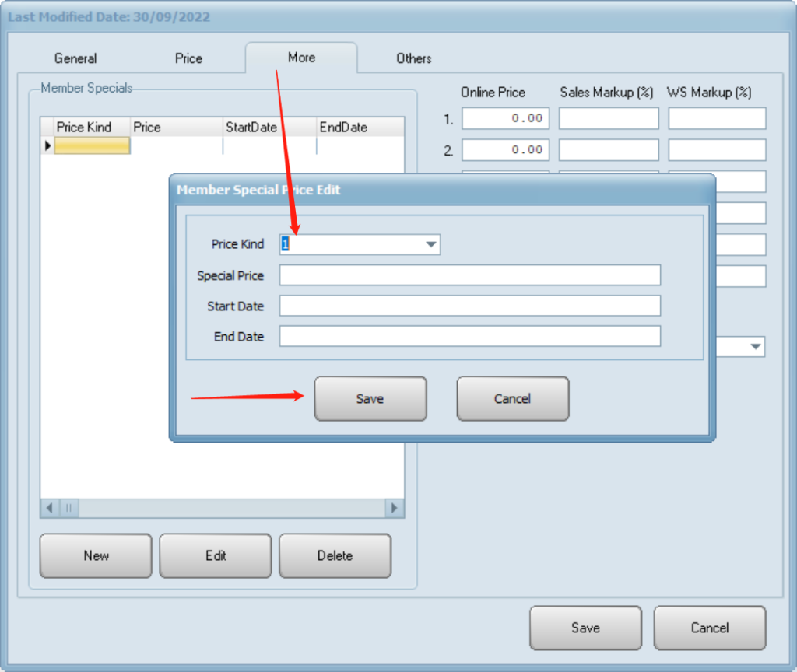The image size is (797, 672).
Task: Open the Price Kind dropdown arrow
Action: [430, 244]
